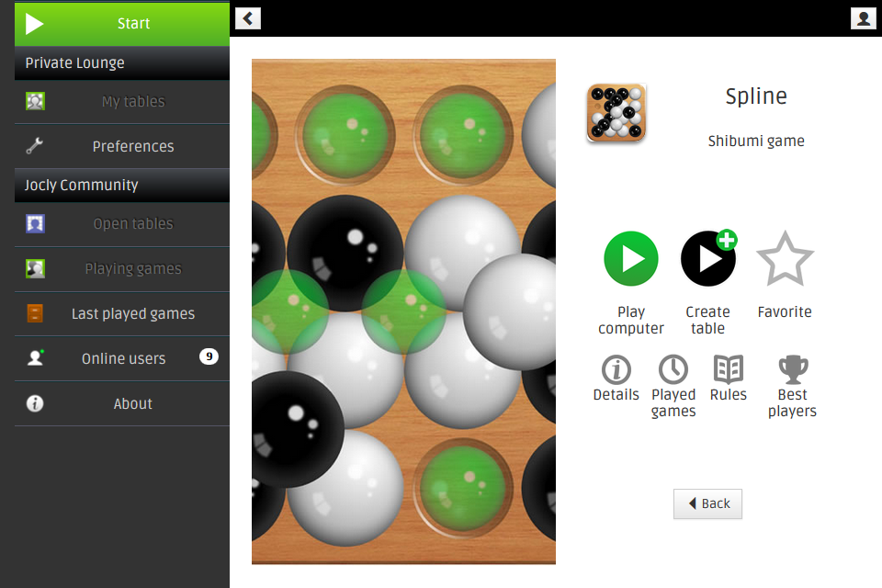Open Played games clock icon
Viewport: 882px width, 588px height.
tap(673, 369)
